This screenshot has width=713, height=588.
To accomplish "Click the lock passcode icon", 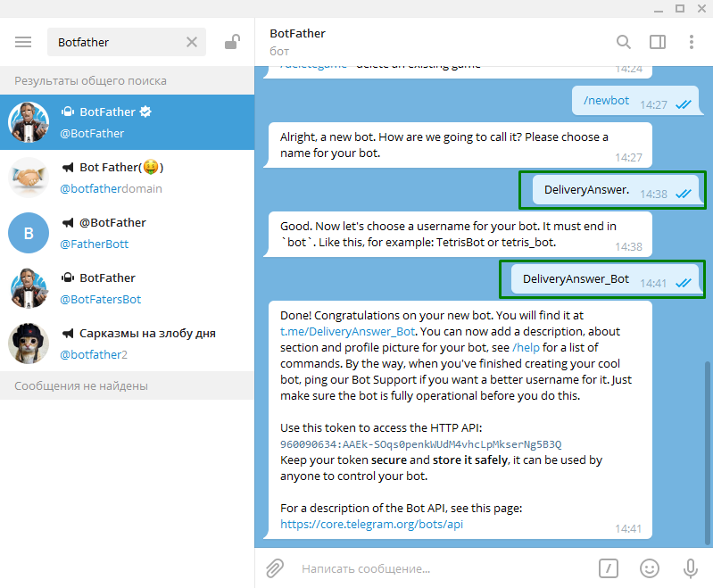I will pyautogui.click(x=232, y=42).
